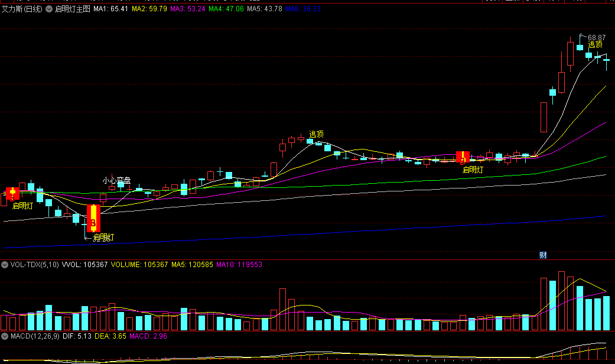Select the VVOL: 105367 reading
Image resolution: width=615 pixels, height=364 pixels.
pyautogui.click(x=84, y=265)
